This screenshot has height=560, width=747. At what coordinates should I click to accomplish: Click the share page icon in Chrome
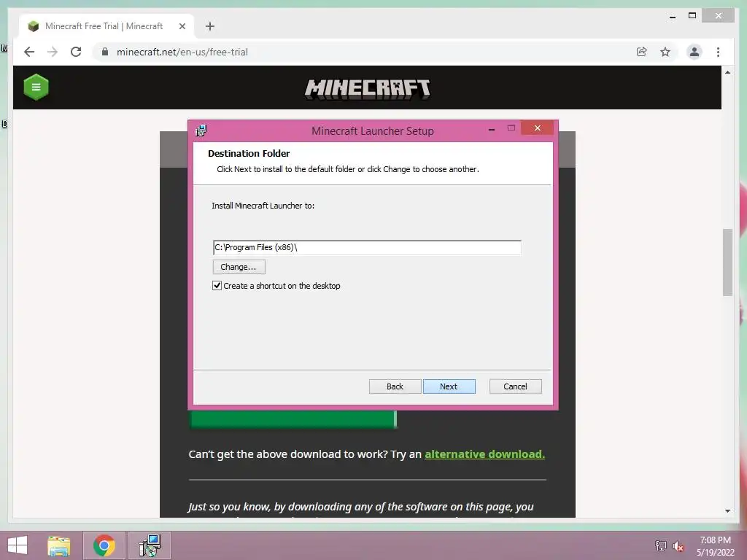coord(642,52)
